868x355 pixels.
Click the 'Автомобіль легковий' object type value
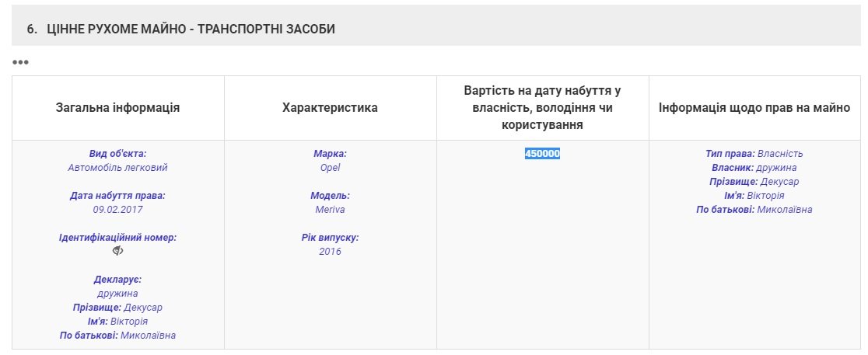click(117, 167)
